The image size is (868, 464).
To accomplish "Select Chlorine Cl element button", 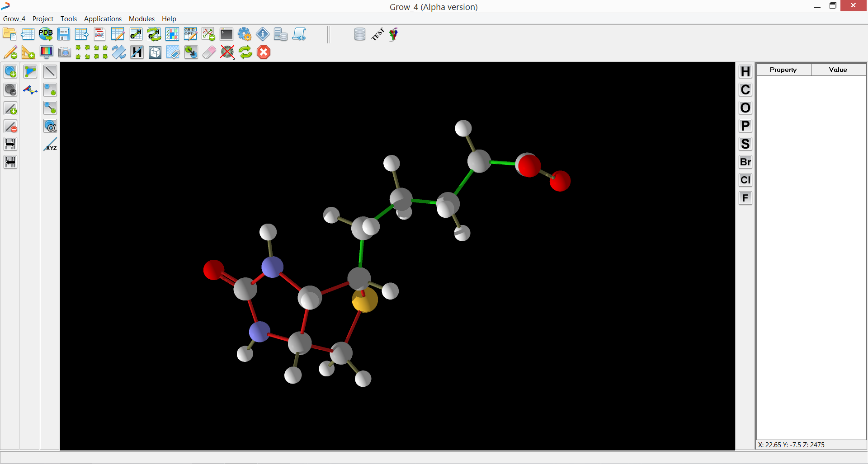I will (x=745, y=180).
